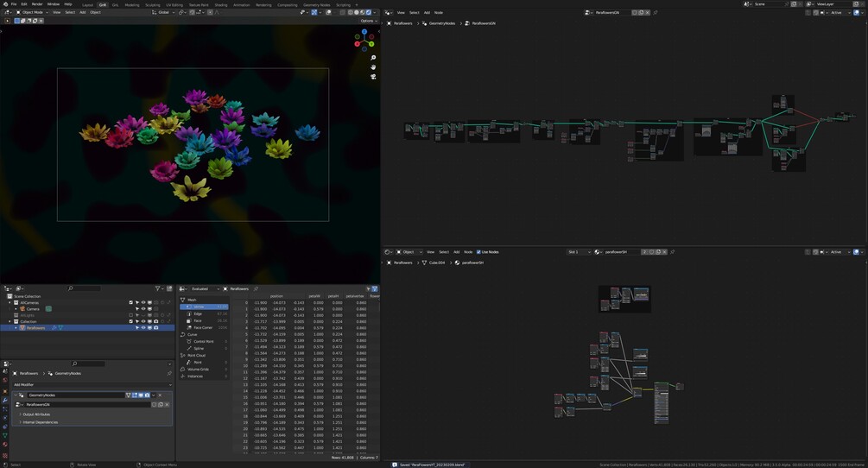This screenshot has width=868, height=468.
Task: Remove the GeometryNodes modifier with its X button
Action: 160,395
